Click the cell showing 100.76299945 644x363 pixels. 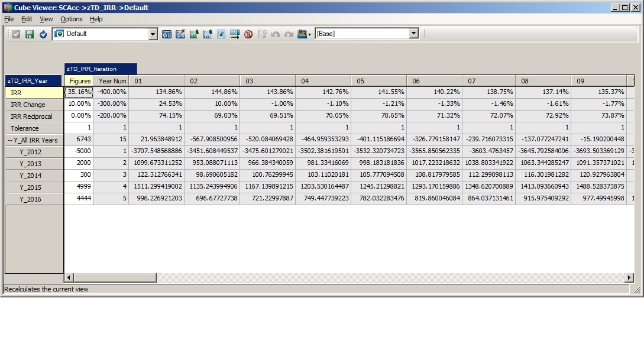coord(268,174)
